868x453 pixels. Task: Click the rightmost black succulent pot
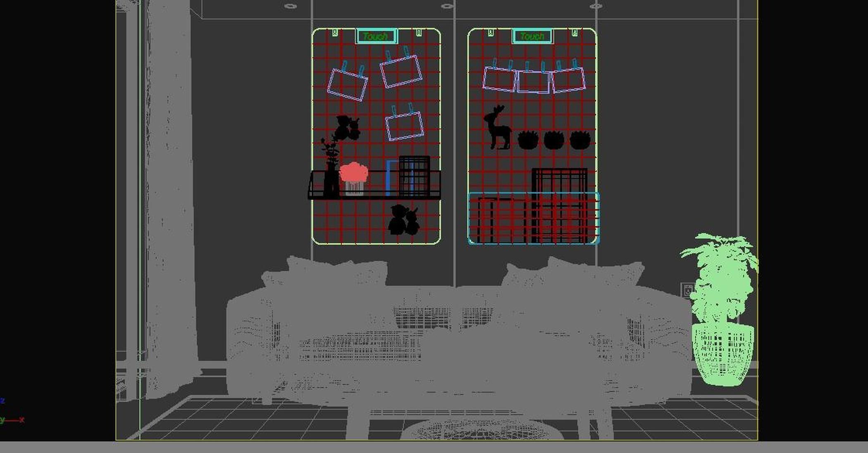(x=580, y=141)
